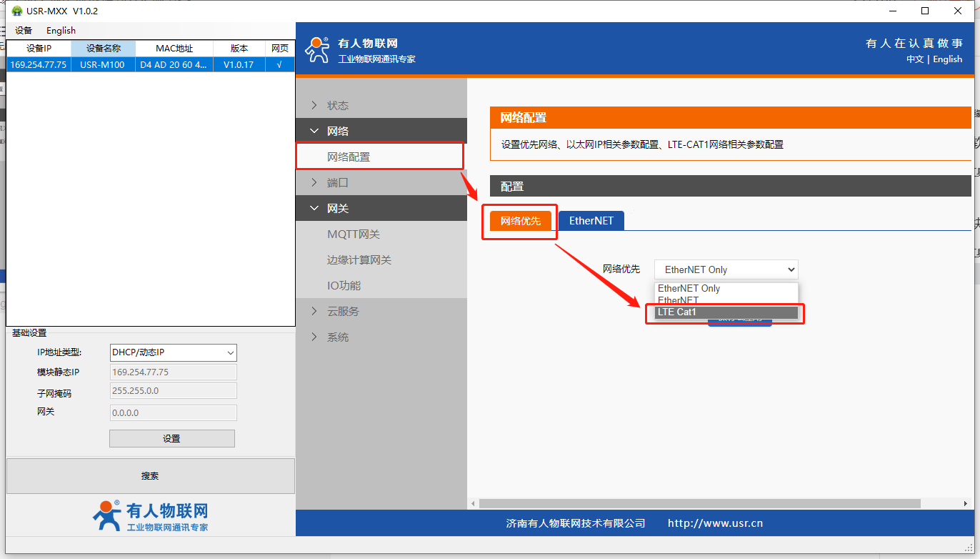
Task: Choose EtherNET Only from dropdown list
Action: point(726,288)
